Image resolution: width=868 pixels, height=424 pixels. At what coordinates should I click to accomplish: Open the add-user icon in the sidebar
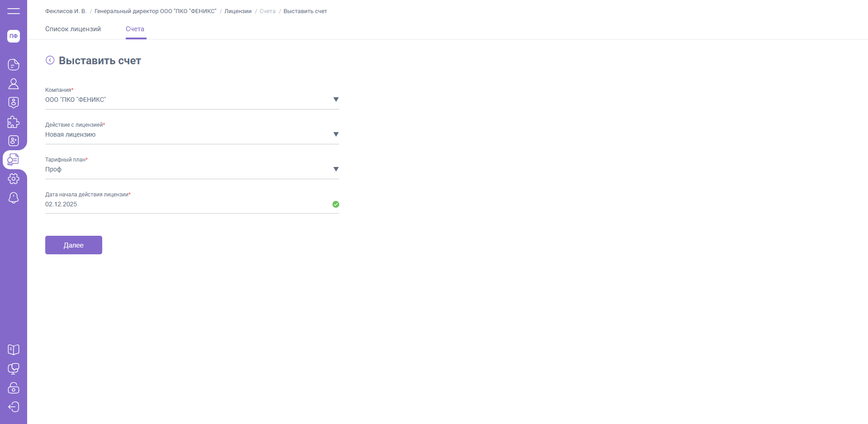pos(14,141)
